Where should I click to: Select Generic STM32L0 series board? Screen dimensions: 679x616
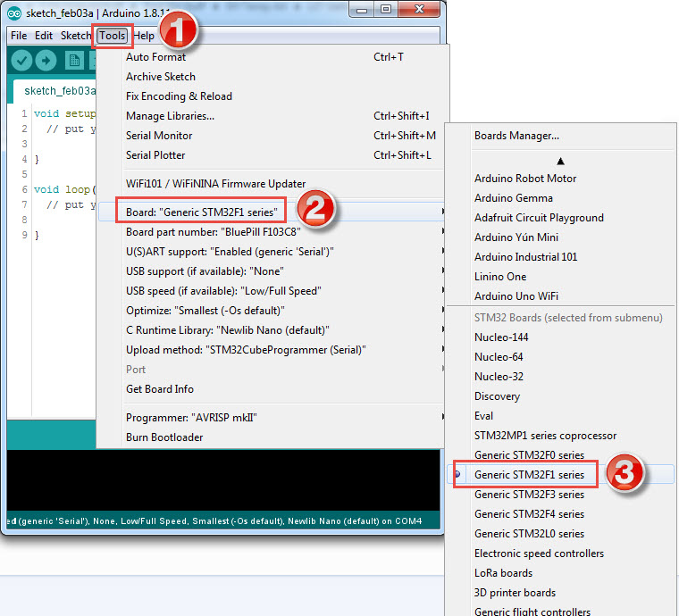[561, 534]
